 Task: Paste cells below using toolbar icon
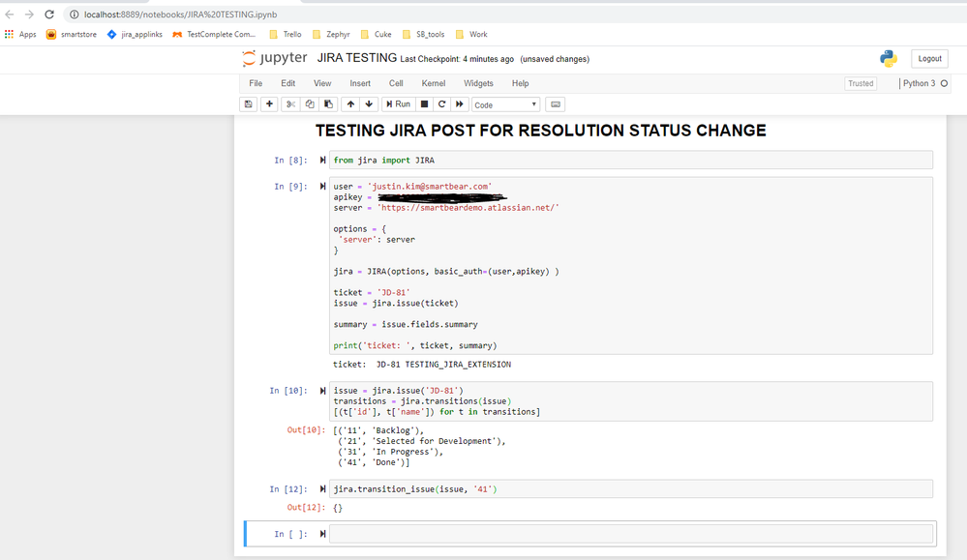coord(328,104)
